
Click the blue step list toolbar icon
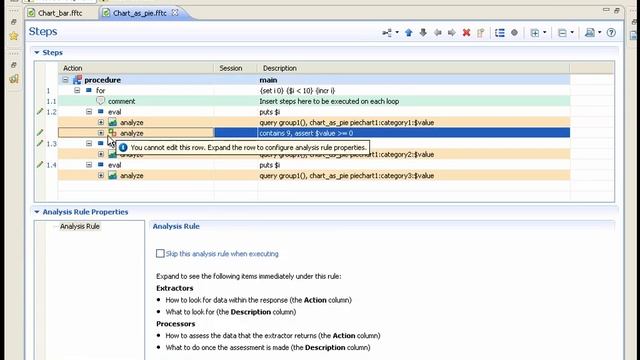coord(500,33)
